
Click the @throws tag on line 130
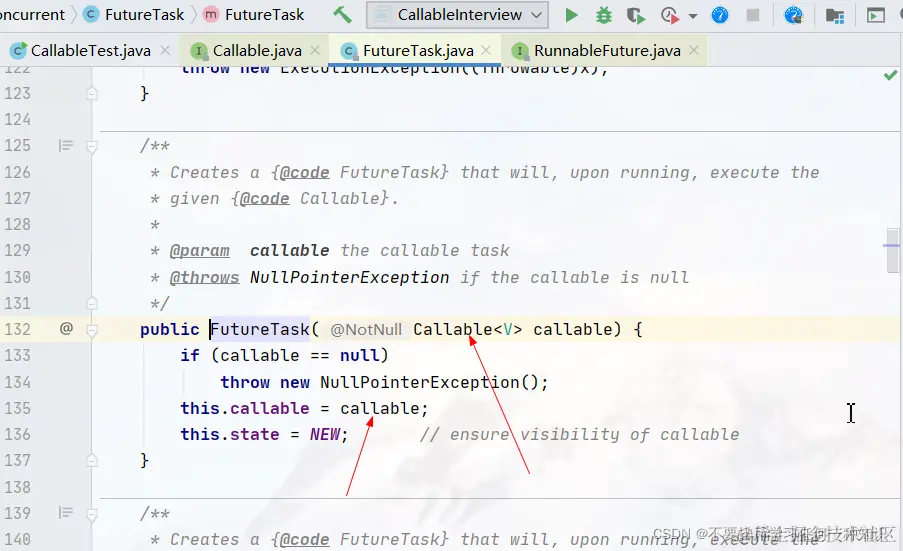tap(204, 278)
